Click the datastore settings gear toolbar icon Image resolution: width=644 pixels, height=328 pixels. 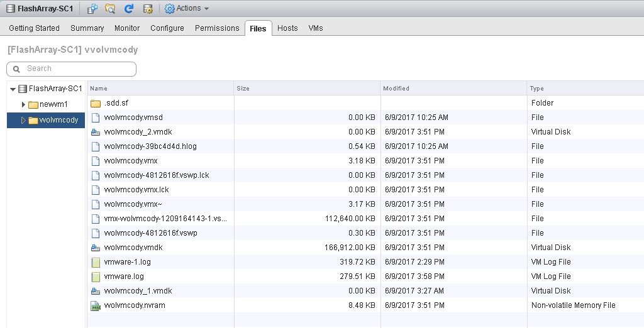pos(148,8)
